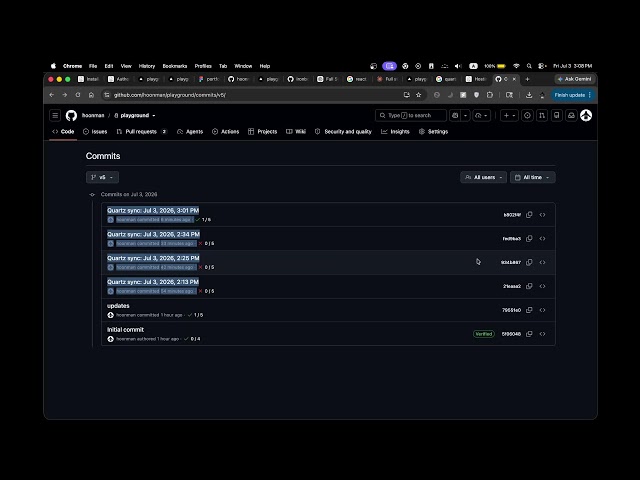View check status 1/5 on updates commit

[196, 315]
